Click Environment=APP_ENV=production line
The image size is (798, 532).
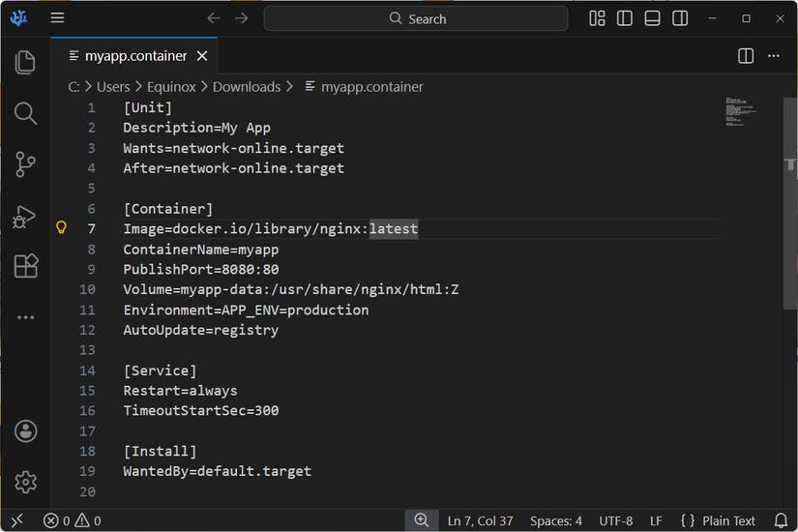pyautogui.click(x=246, y=310)
